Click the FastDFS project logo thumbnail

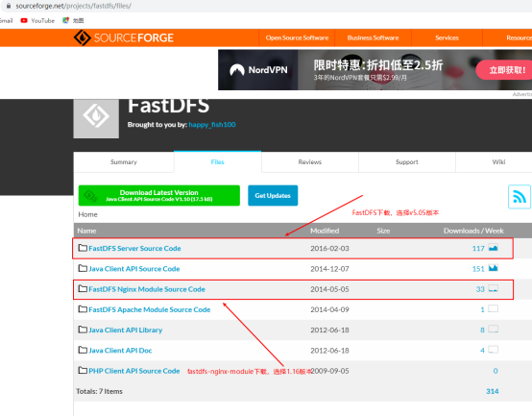pos(96,118)
